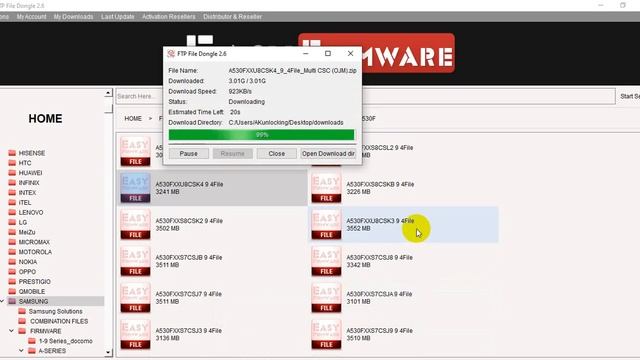This screenshot has height=360, width=640.
Task: Open Samsung Solutions folder
Action: click(55, 311)
